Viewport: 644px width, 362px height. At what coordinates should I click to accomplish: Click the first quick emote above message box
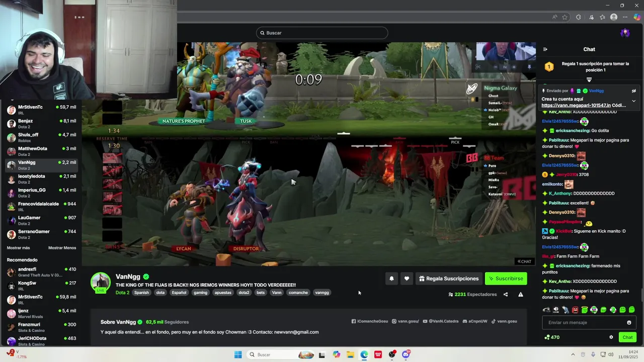pyautogui.click(x=546, y=310)
